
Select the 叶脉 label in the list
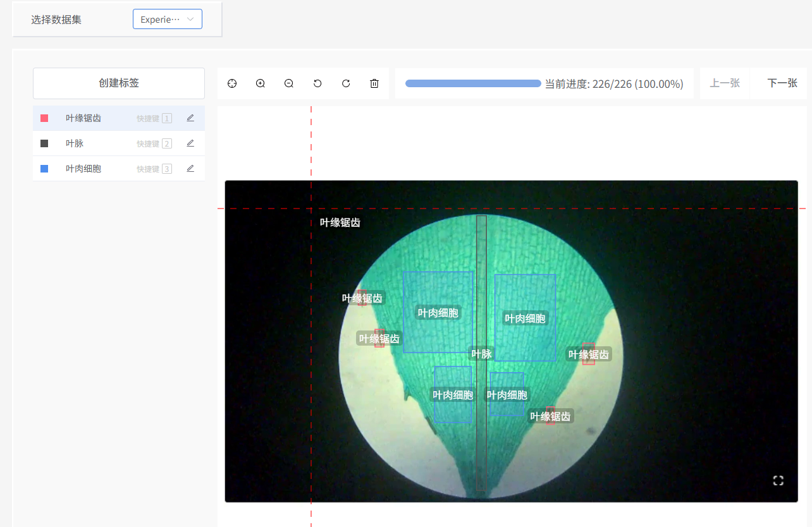click(75, 143)
